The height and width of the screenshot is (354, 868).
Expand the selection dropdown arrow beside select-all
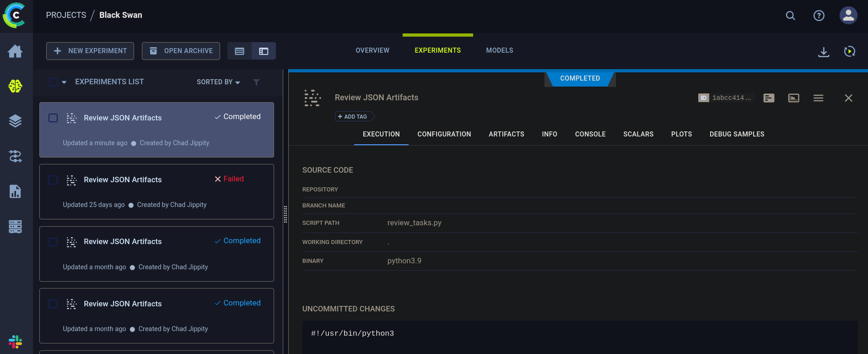(64, 82)
